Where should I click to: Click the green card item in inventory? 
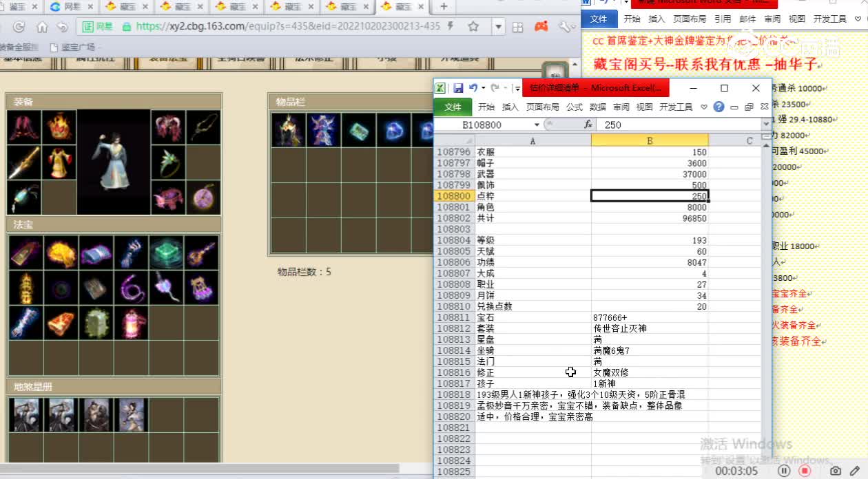click(x=358, y=130)
